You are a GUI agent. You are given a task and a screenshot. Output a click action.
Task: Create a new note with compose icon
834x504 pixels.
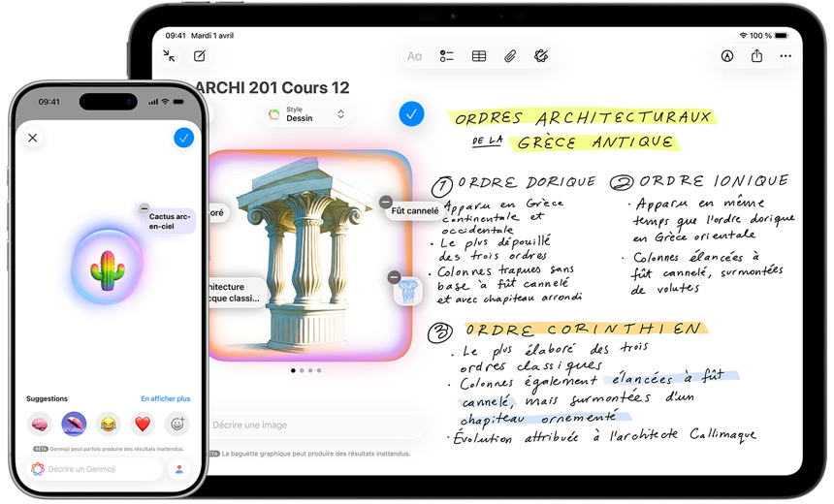pos(199,56)
